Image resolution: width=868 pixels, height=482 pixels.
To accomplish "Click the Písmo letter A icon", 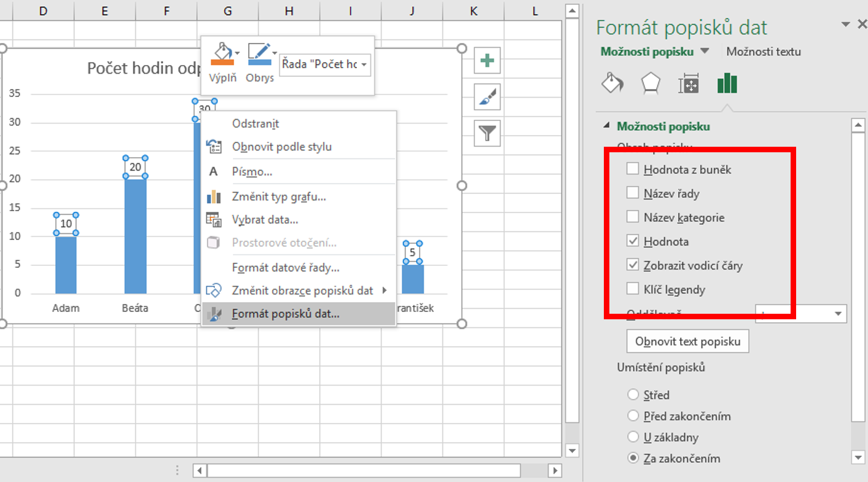I will click(x=214, y=171).
